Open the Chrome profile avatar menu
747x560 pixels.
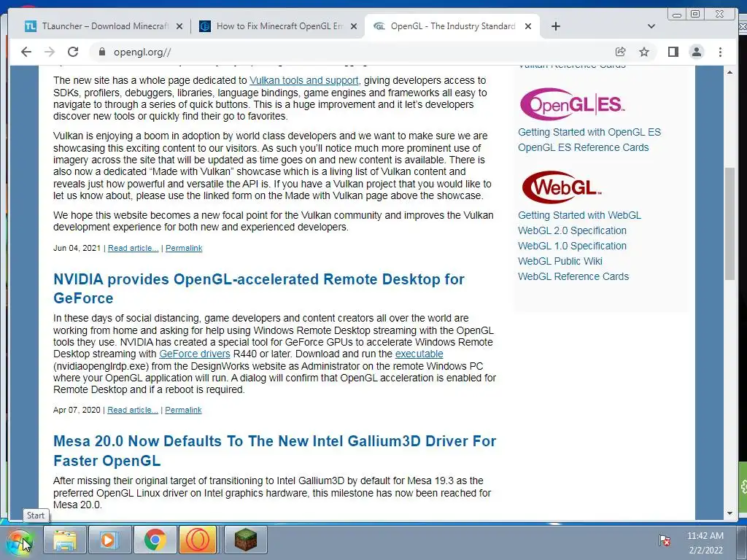pyautogui.click(x=697, y=52)
